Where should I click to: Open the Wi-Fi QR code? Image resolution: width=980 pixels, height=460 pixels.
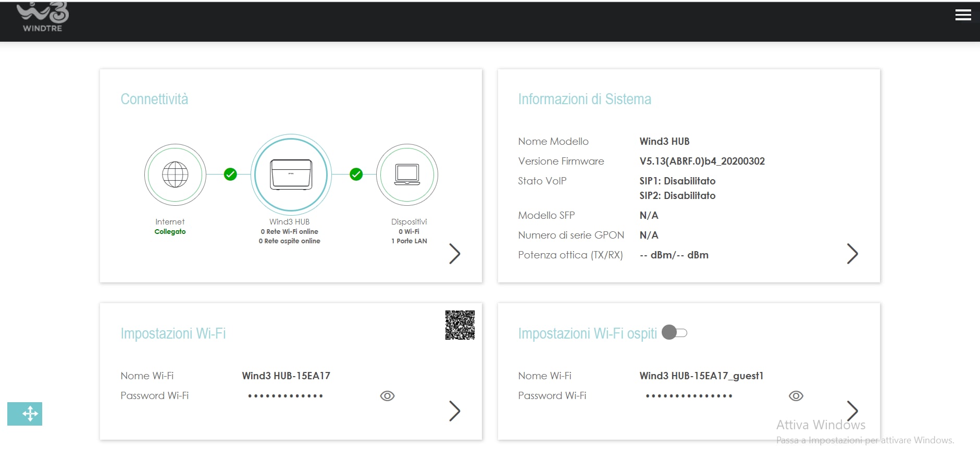point(460,325)
